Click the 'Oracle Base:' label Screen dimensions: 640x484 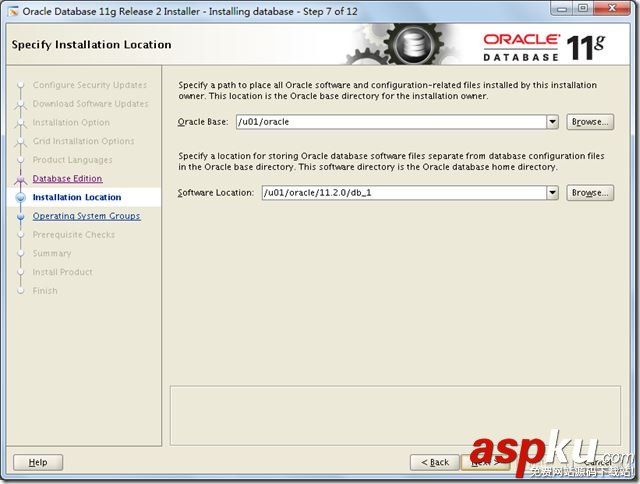tap(203, 122)
